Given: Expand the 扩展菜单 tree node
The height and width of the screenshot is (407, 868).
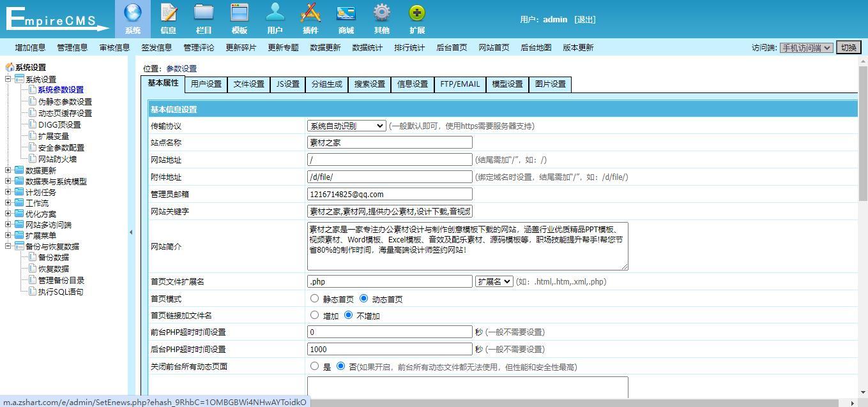Looking at the screenshot, I should point(8,235).
